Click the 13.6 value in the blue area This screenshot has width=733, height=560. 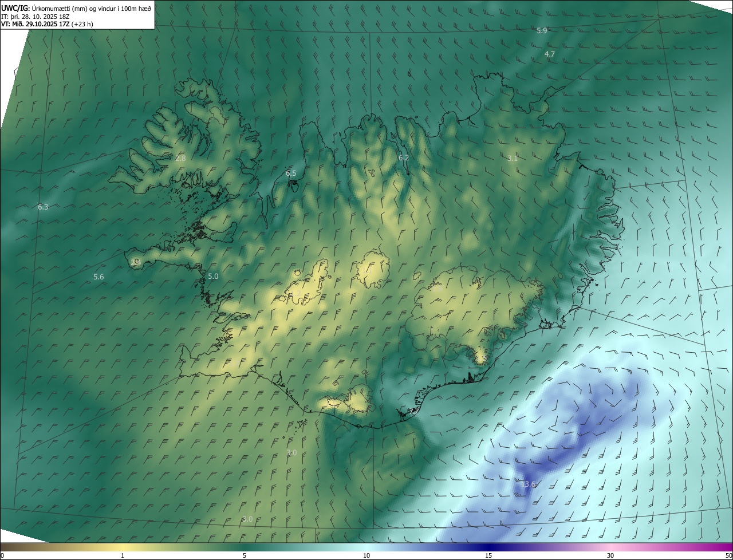coord(529,484)
